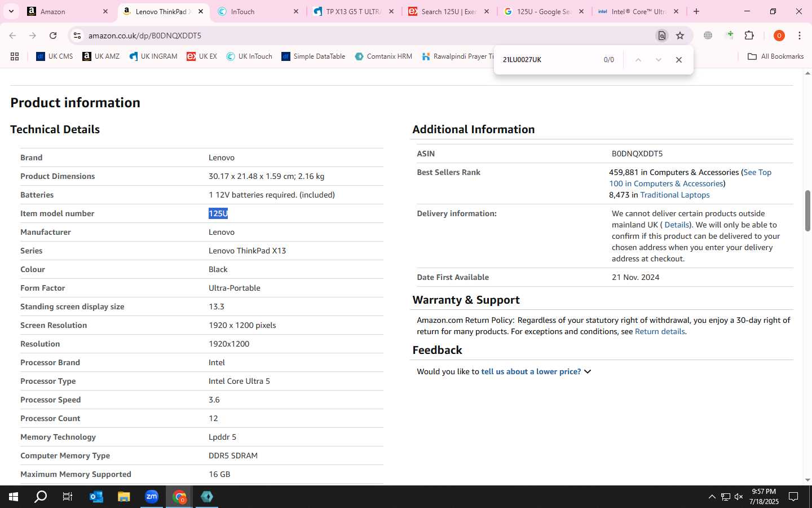812x508 pixels.
Task: Click tell us about a lower price
Action: pyautogui.click(x=531, y=371)
